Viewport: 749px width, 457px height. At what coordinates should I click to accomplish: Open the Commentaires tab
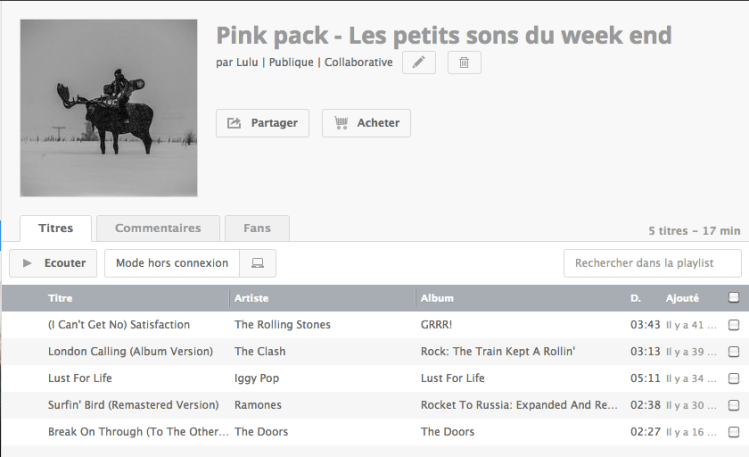point(158,228)
